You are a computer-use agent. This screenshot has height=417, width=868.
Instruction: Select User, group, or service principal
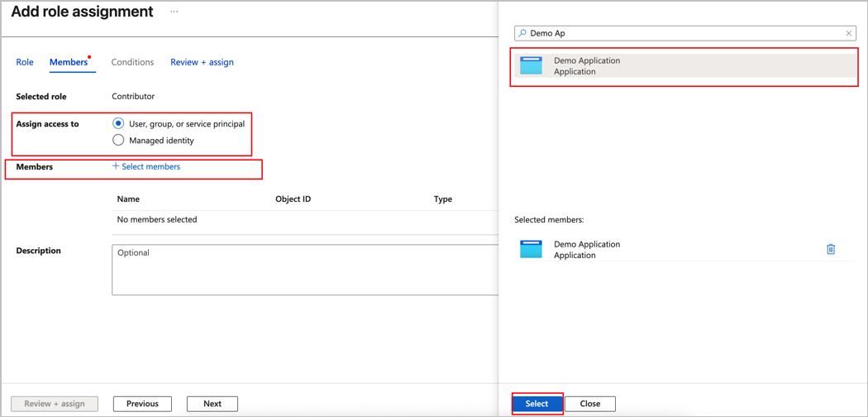(118, 123)
